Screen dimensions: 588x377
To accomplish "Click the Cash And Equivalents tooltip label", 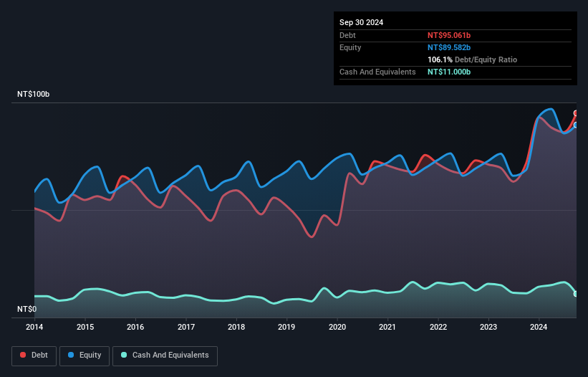I will click(377, 72).
